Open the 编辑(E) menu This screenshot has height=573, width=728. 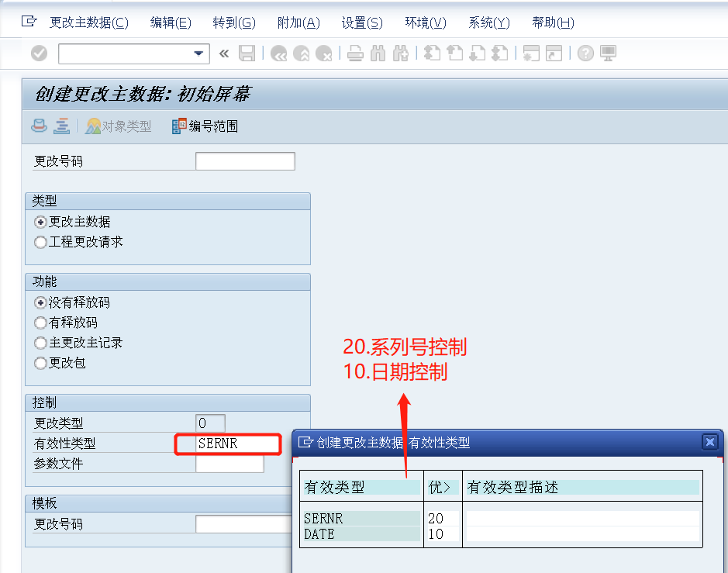tap(171, 22)
